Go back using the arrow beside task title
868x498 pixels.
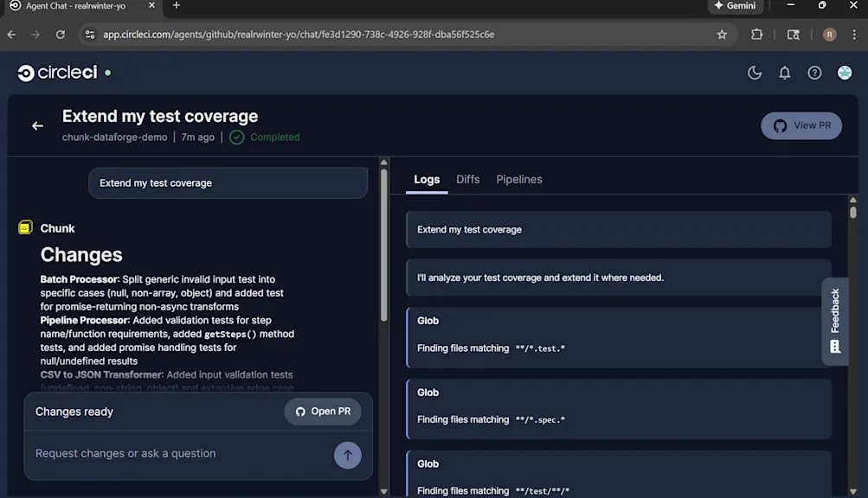click(x=37, y=126)
